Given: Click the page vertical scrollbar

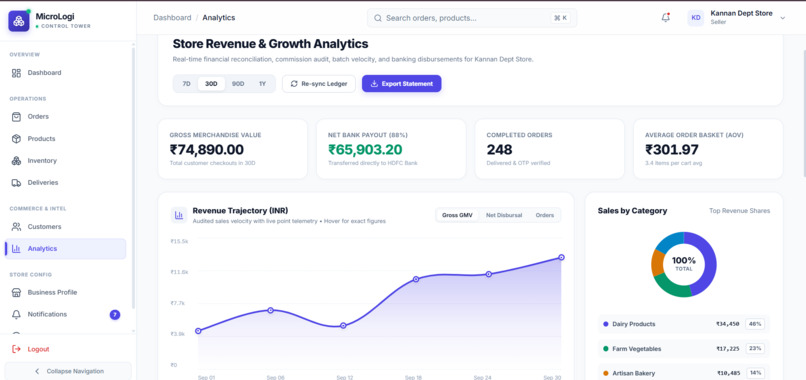Looking at the screenshot, I should point(803,113).
